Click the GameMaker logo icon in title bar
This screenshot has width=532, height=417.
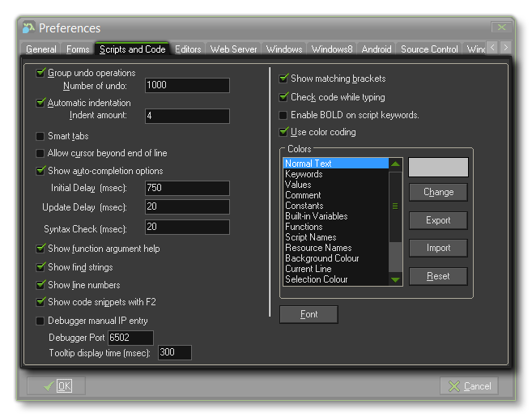[28, 28]
